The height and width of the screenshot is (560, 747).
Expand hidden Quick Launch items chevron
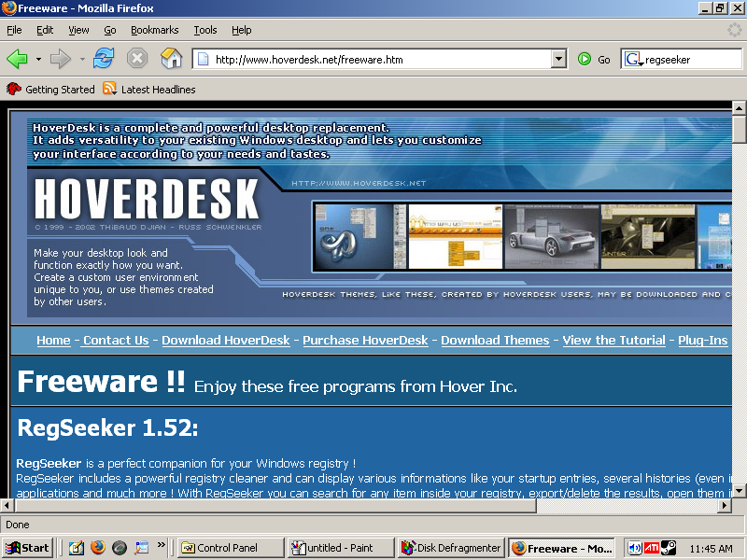pyautogui.click(x=162, y=545)
